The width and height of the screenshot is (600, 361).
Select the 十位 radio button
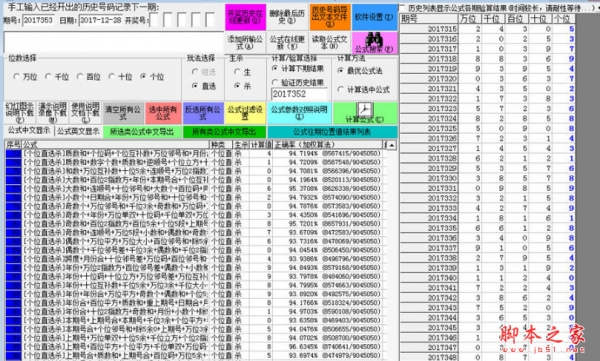click(x=121, y=77)
